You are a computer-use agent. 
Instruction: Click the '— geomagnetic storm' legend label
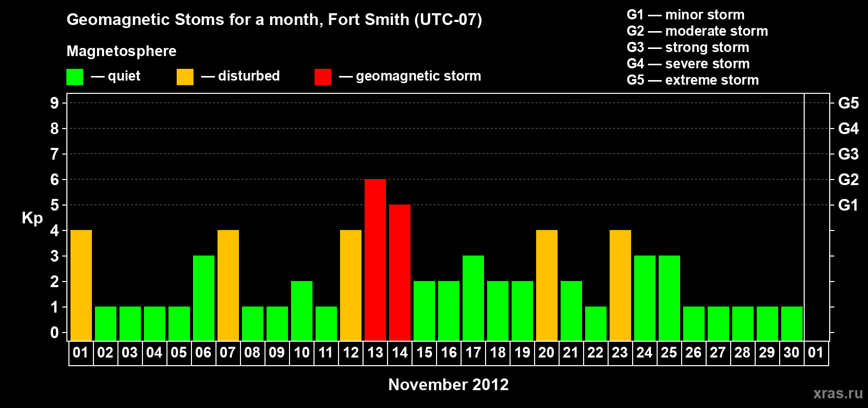410,76
